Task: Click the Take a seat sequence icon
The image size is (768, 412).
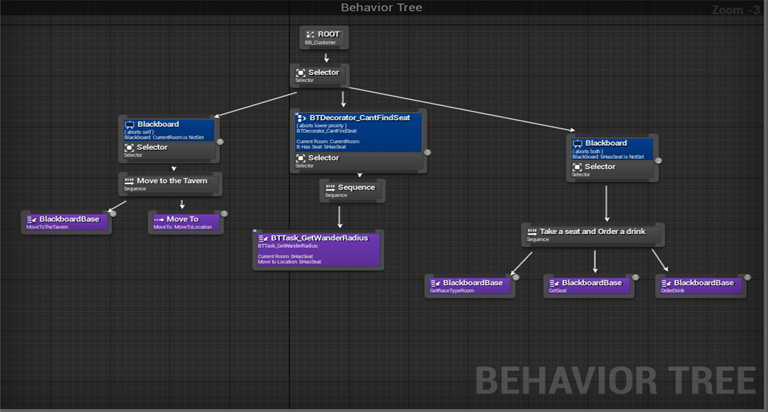Action: (533, 232)
